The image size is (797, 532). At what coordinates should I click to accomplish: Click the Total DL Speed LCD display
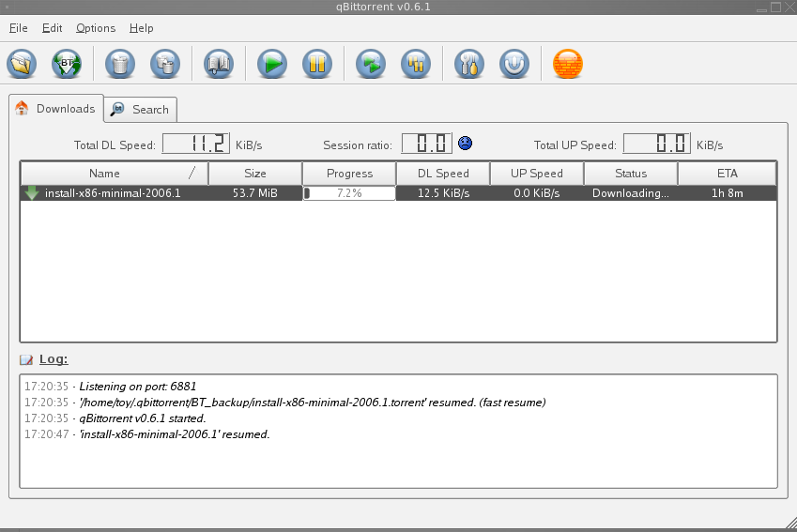[195, 144]
